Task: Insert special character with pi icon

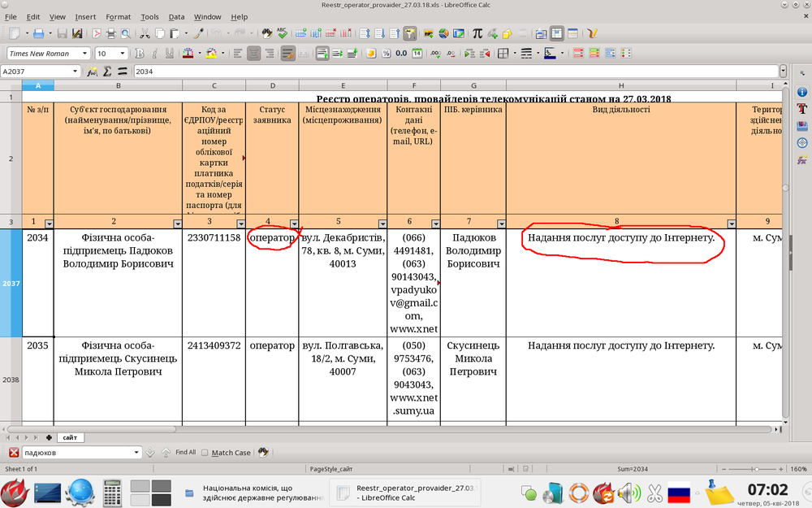Action: (477, 33)
